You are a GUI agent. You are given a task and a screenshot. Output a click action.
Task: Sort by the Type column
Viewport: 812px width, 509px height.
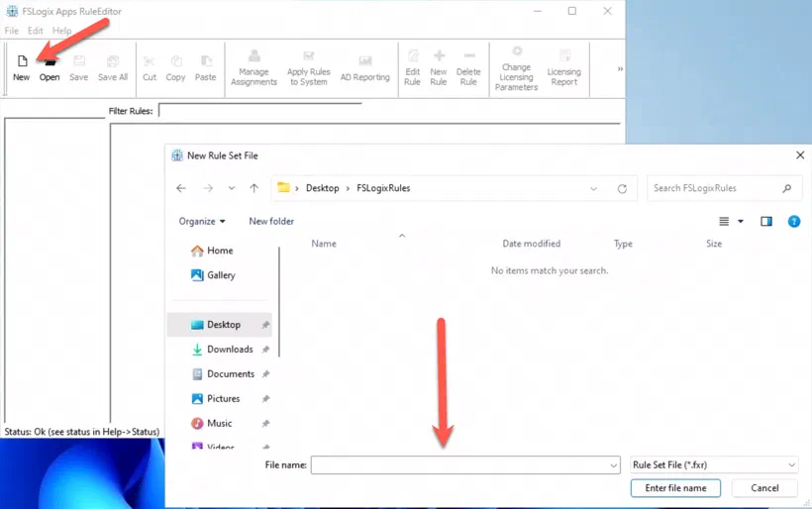[623, 244]
